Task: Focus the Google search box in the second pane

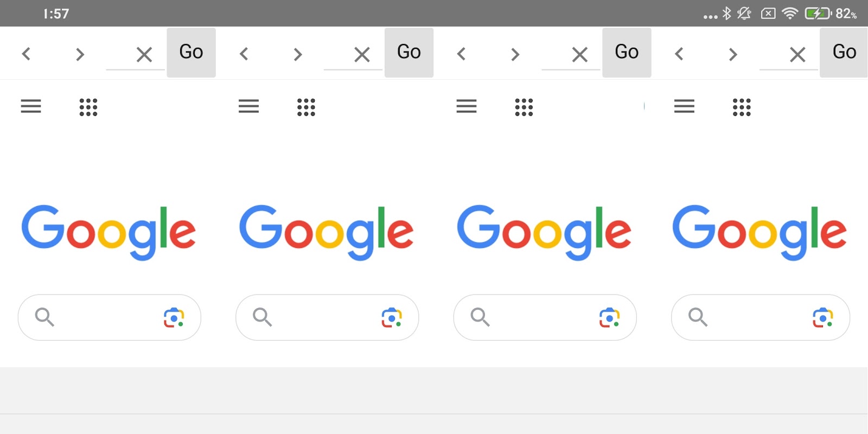Action: [x=327, y=317]
